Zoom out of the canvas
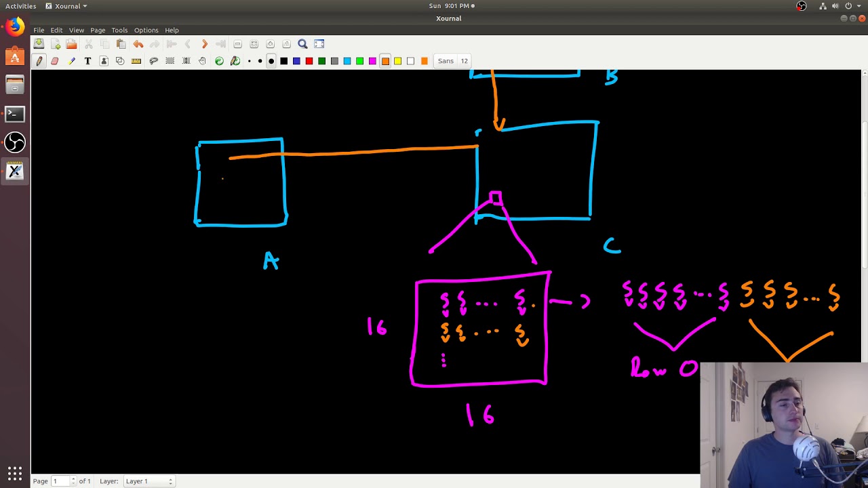 pyautogui.click(x=237, y=44)
